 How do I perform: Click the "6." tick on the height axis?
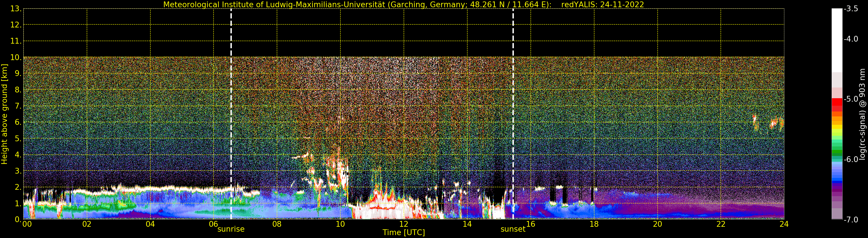(18, 122)
